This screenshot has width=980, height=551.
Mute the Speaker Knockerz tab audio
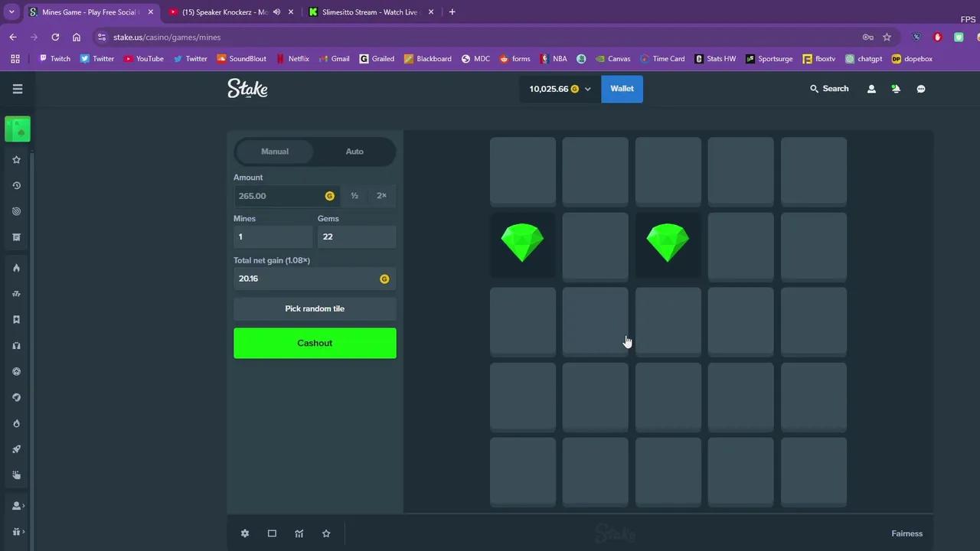tap(276, 12)
